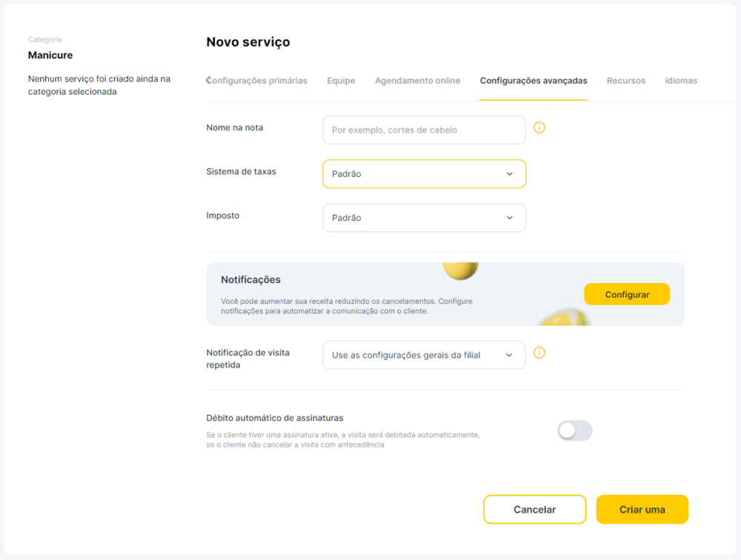Open Imposto dropdown showing Padrão
This screenshot has width=741, height=560.
(x=425, y=218)
